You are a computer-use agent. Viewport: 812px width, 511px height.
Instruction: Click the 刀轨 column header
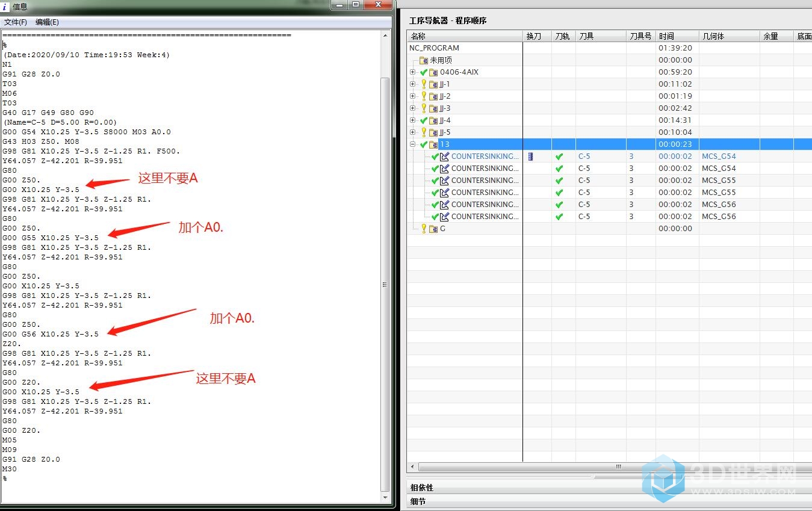[563, 36]
